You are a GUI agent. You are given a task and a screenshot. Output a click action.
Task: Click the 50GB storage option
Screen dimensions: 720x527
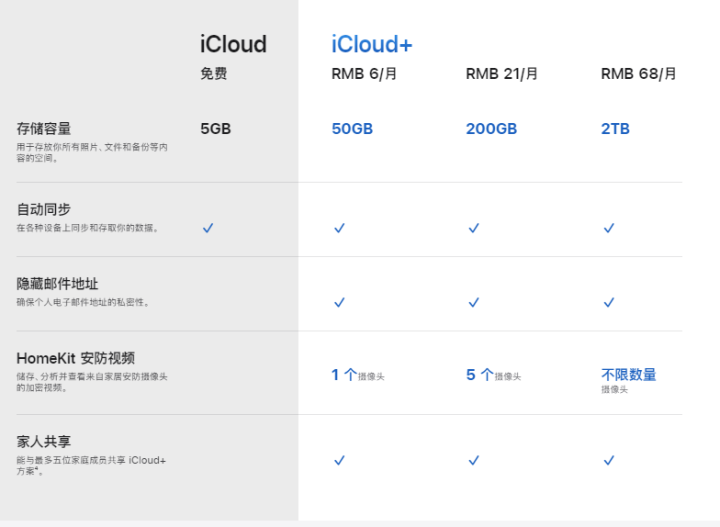coord(353,129)
